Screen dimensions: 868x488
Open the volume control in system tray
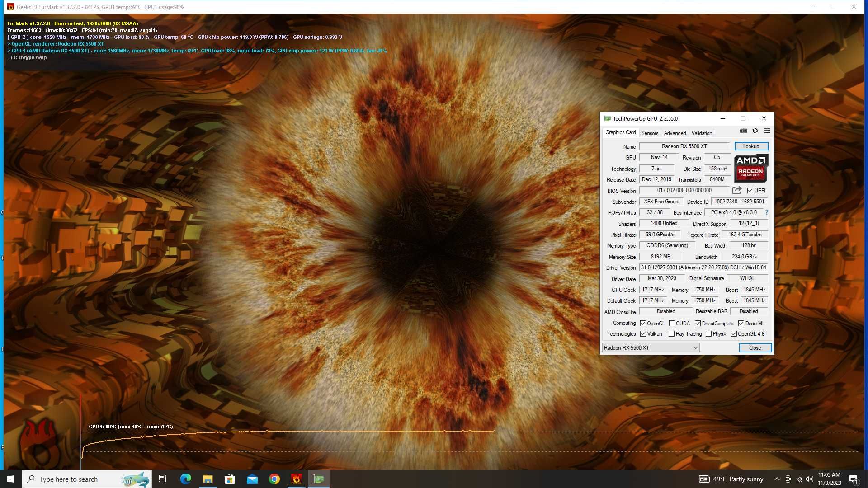coord(810,479)
